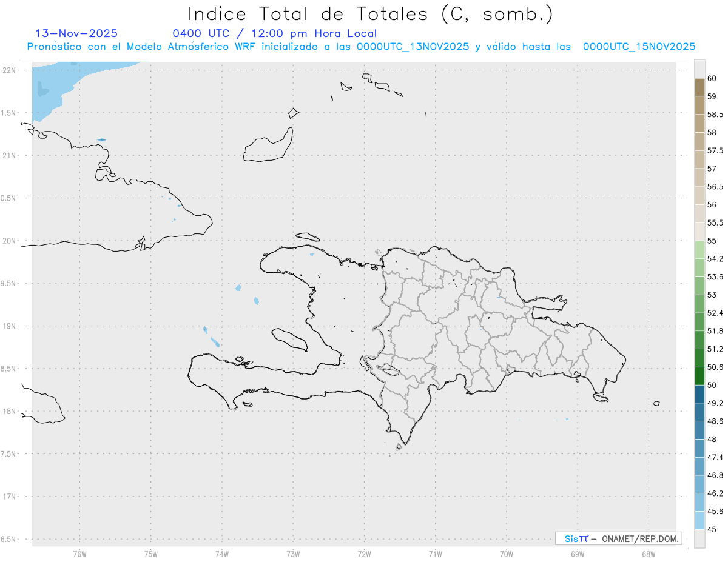This screenshot has width=728, height=562.
Task: Click the "55" colorbar label
Action: 712,241
